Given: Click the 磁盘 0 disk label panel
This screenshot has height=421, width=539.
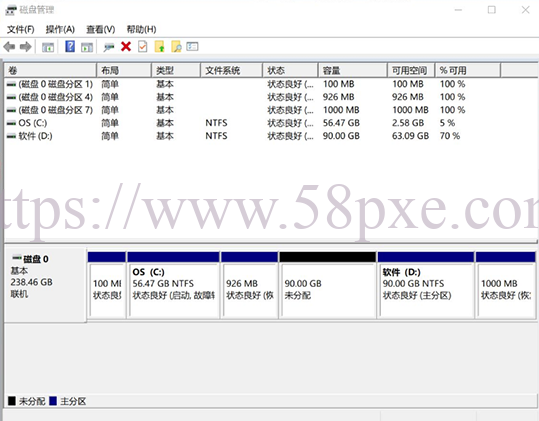Looking at the screenshot, I should 45,285.
